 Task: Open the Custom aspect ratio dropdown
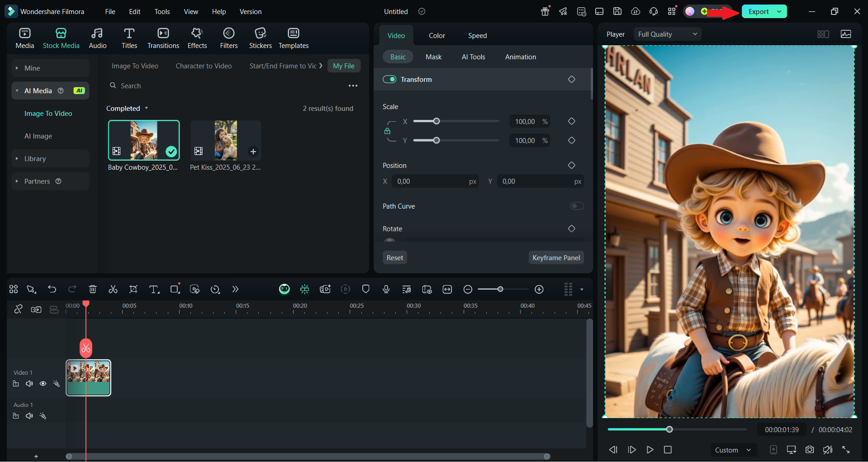(x=733, y=450)
